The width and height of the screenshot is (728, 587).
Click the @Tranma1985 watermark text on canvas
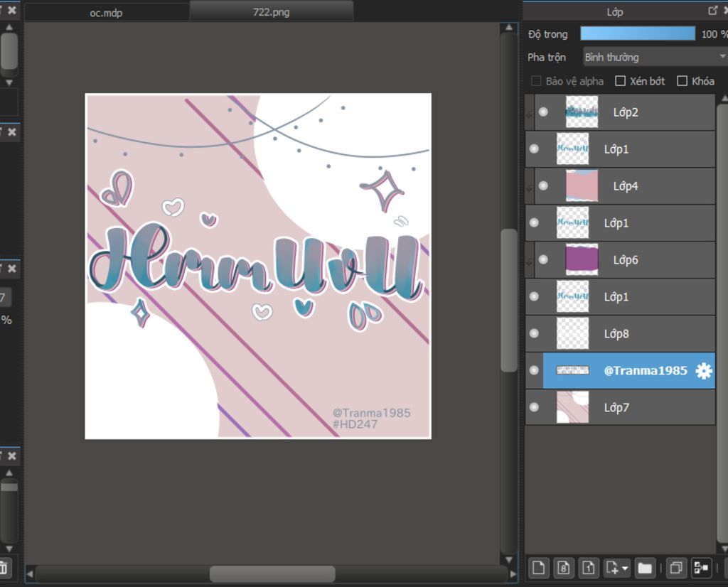pyautogui.click(x=371, y=412)
